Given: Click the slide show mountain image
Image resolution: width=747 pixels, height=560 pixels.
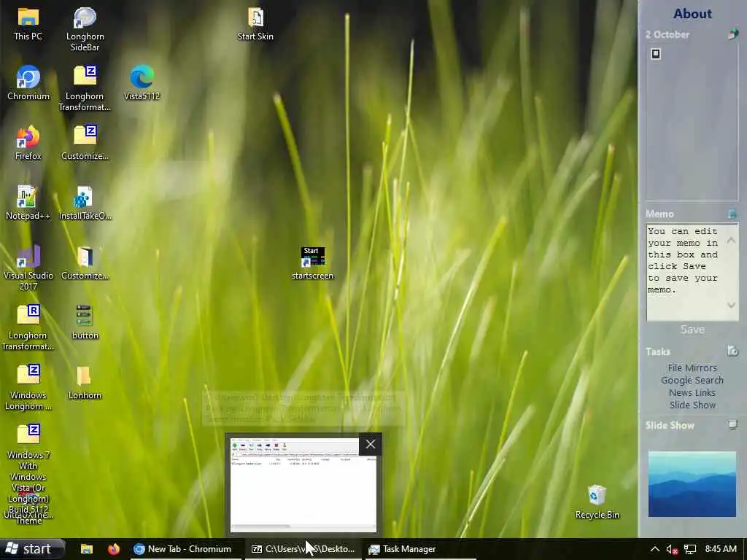Looking at the screenshot, I should pyautogui.click(x=692, y=484).
